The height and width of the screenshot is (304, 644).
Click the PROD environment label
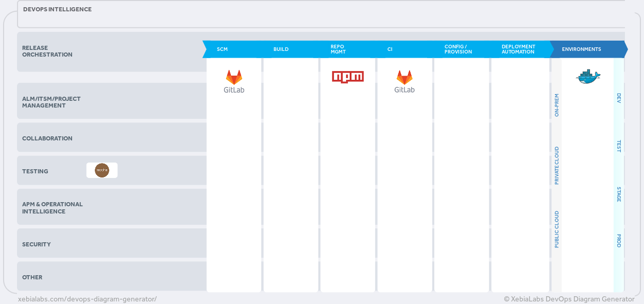coord(619,241)
